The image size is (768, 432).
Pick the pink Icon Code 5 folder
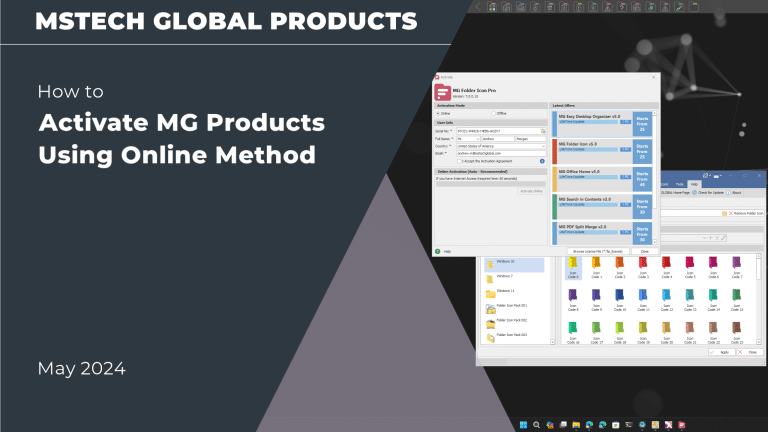click(x=690, y=267)
